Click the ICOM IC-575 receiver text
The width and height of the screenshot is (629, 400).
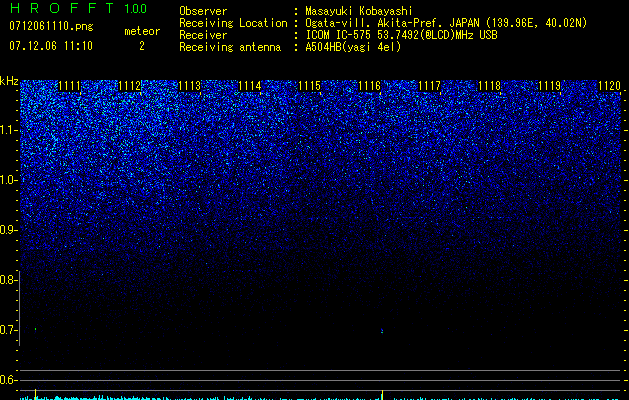(401, 35)
